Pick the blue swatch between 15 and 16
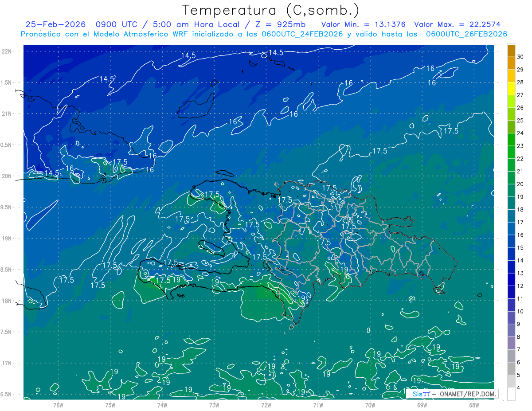Image resolution: width=532 pixels, height=411 pixels. point(511,241)
